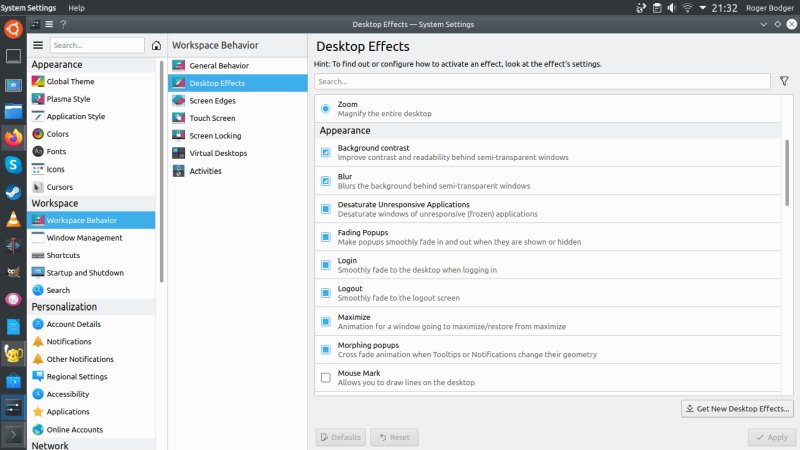800x450 pixels.
Task: Open the hamburger menu in the sidebar
Action: click(x=38, y=45)
